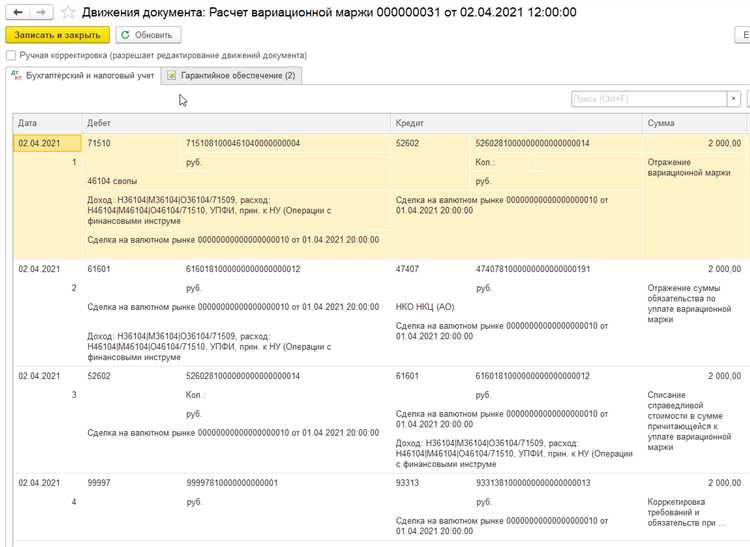Select debit account 71510 in first row
750x547 pixels.
[99, 143]
